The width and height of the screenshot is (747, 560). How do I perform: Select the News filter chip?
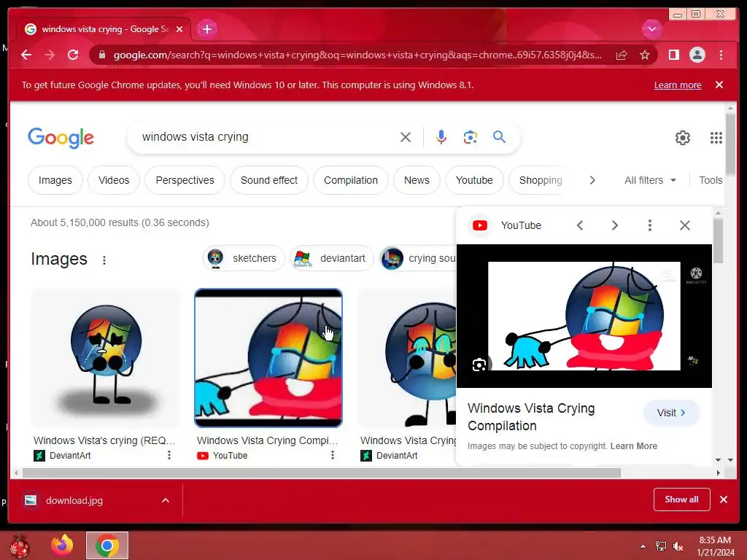(417, 181)
